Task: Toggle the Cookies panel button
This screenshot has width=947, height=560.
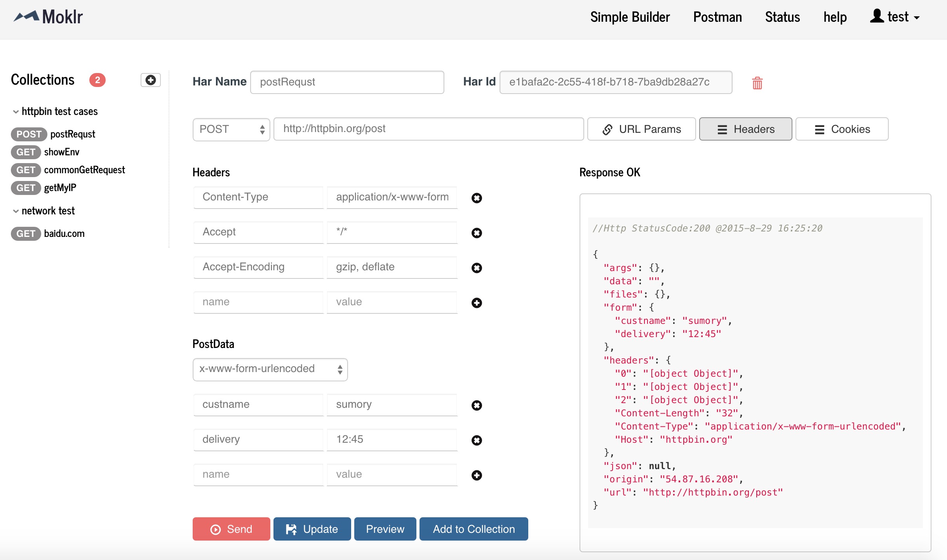Action: point(842,129)
